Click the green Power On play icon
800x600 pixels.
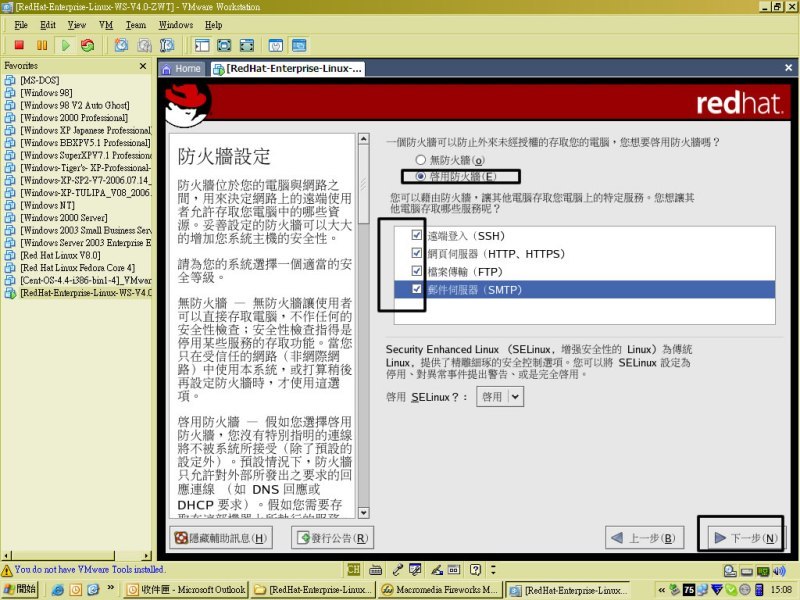(x=65, y=45)
